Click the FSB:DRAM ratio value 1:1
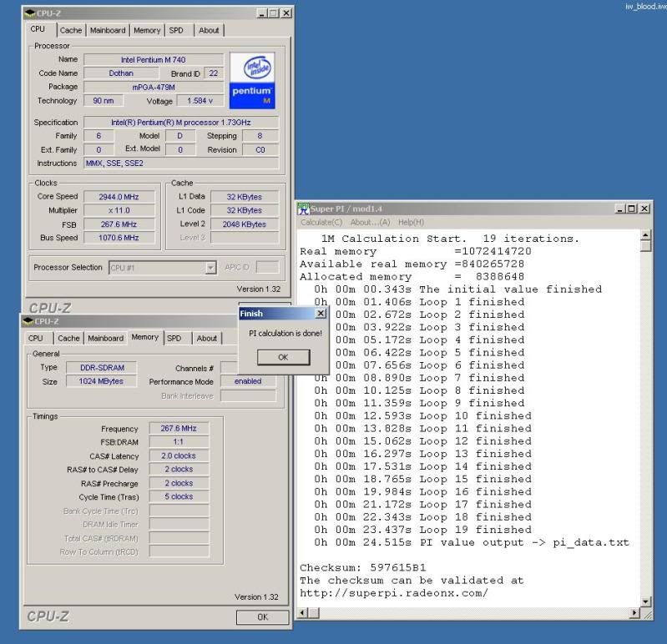 tap(179, 441)
